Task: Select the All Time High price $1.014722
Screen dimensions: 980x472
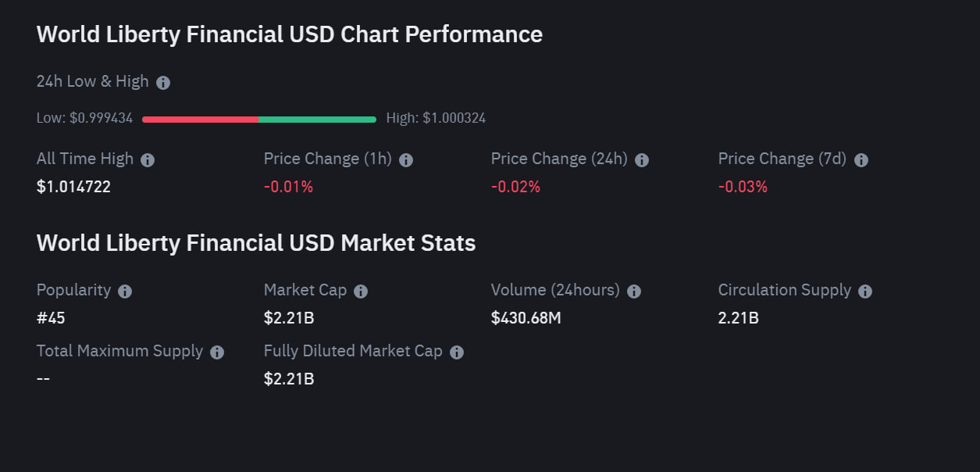Action: (74, 187)
